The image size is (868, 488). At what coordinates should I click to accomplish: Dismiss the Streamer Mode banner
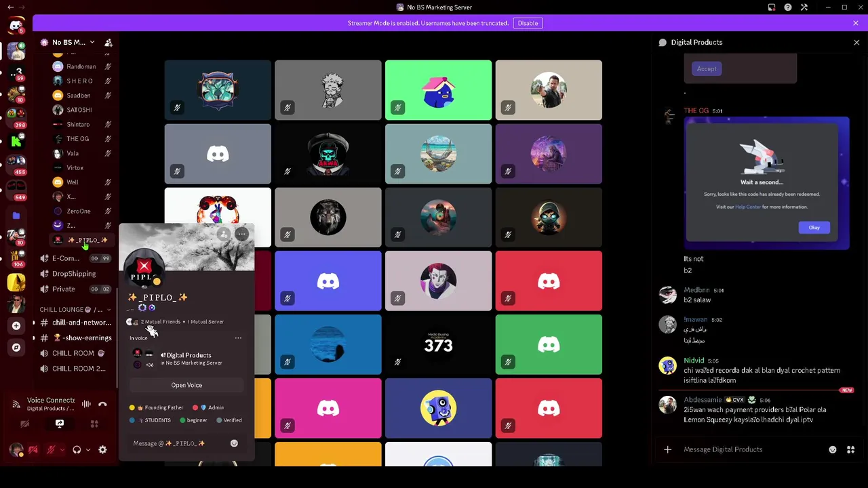[856, 23]
